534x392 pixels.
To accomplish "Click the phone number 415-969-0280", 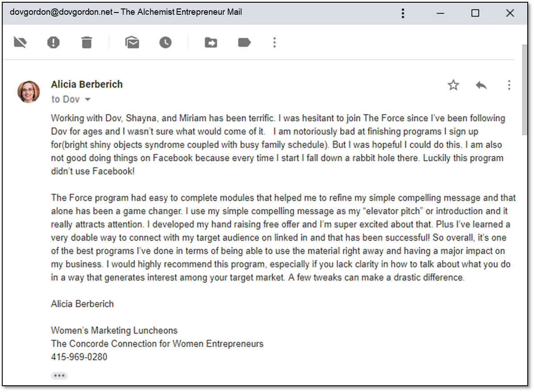I will coord(79,357).
